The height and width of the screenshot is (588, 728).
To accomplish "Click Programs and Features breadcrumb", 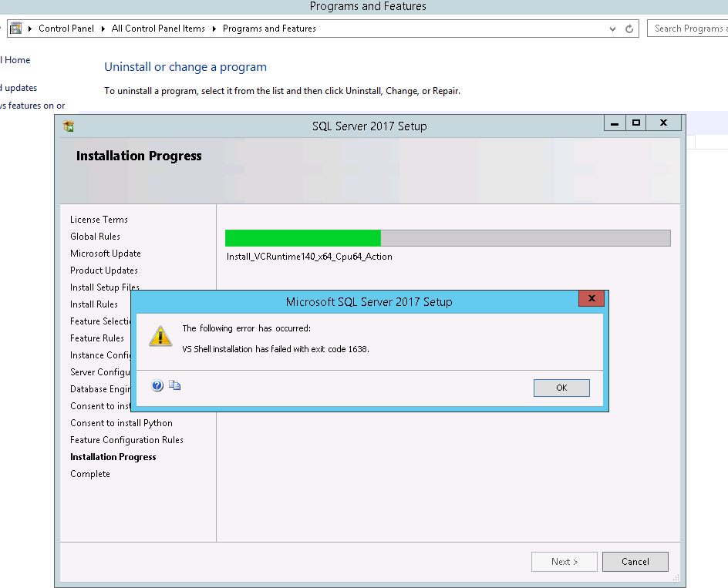I will tap(269, 29).
